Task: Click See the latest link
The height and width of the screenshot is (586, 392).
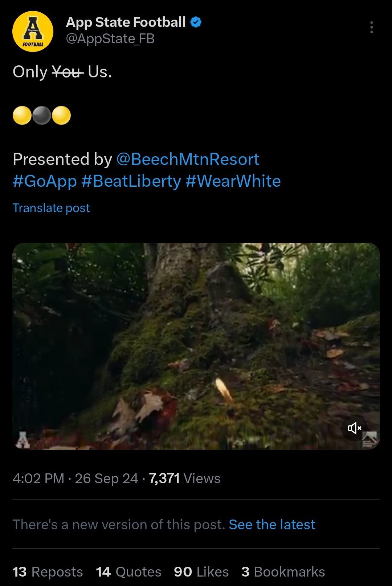Action: tap(272, 525)
